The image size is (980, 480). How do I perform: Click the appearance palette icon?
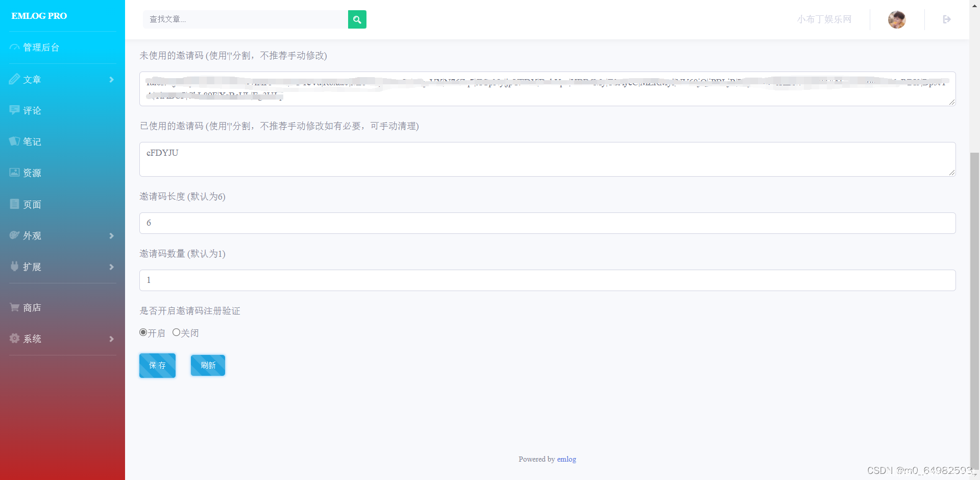tap(14, 235)
